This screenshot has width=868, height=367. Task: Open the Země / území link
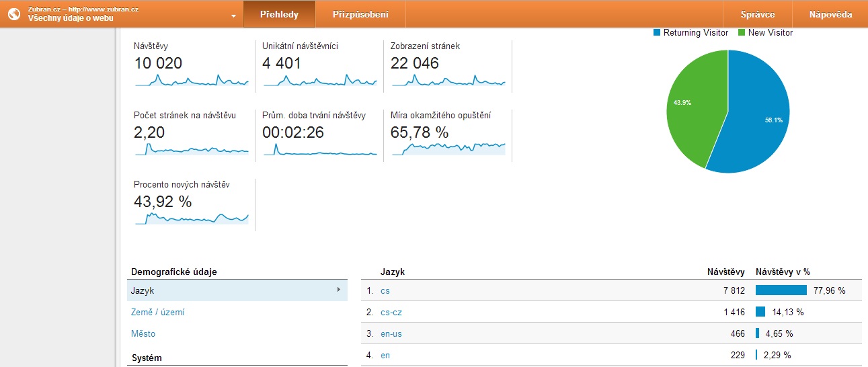[x=158, y=312]
